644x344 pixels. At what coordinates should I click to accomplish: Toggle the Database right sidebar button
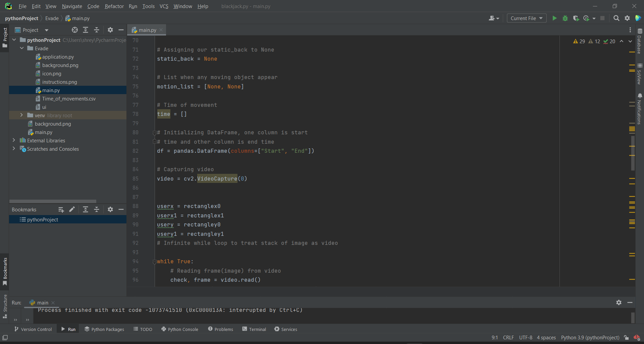(x=640, y=41)
